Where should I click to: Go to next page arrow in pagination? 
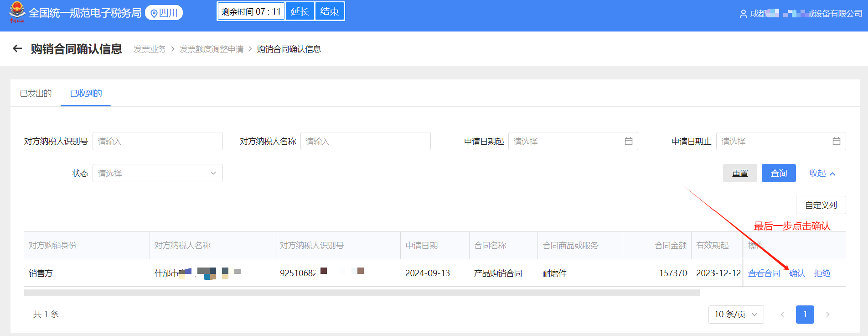(x=828, y=315)
